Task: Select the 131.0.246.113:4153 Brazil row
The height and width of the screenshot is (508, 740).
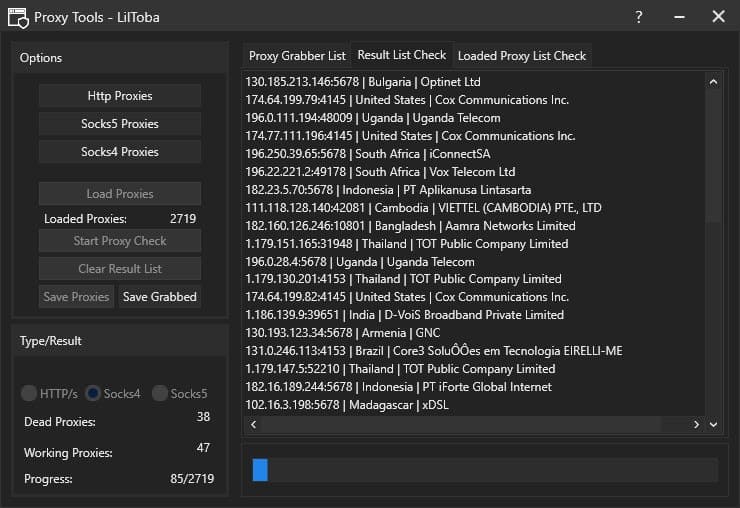Action: pyautogui.click(x=474, y=350)
